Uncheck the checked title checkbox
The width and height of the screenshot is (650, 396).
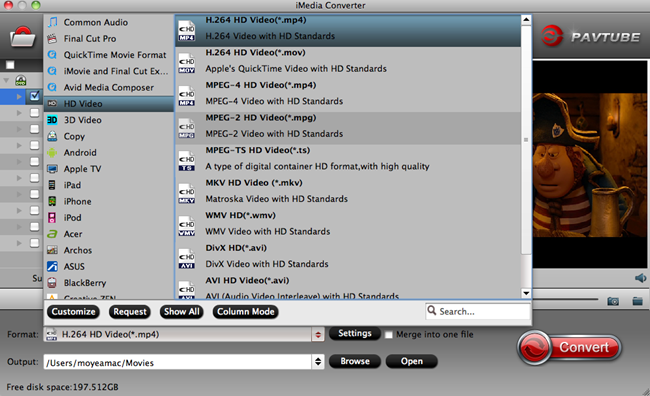[34, 96]
